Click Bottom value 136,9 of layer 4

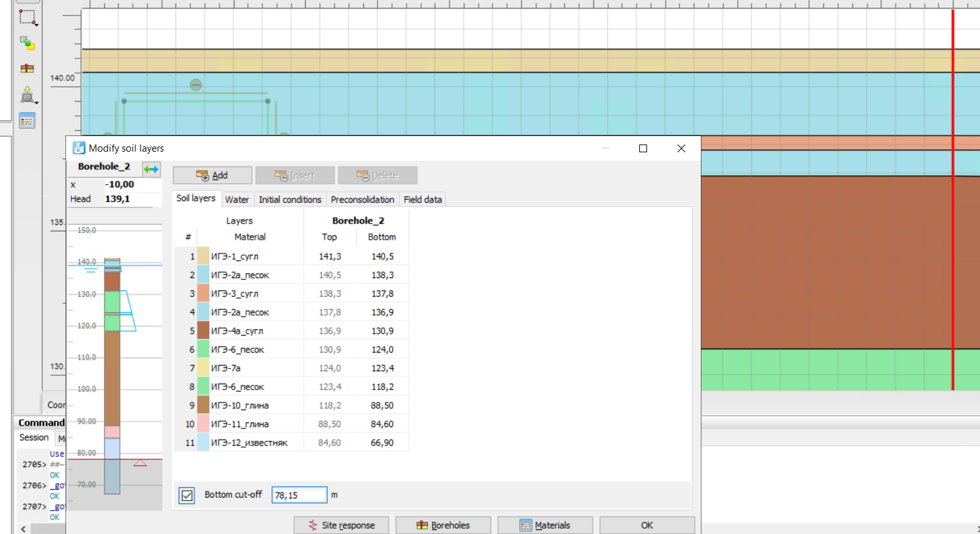[382, 312]
